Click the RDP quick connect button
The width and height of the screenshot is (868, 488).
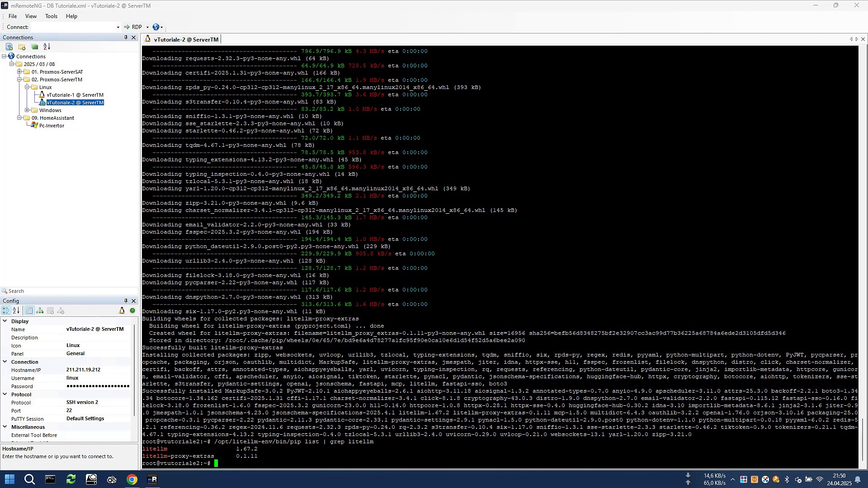(134, 27)
